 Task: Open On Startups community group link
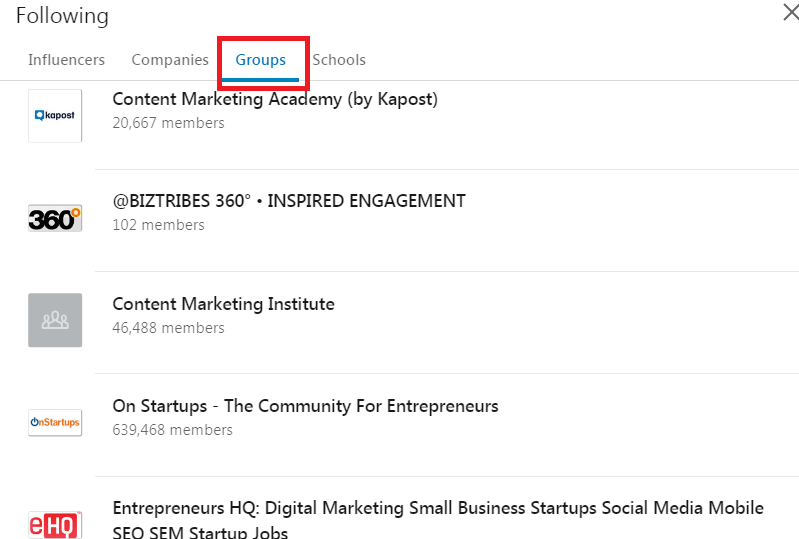click(305, 406)
